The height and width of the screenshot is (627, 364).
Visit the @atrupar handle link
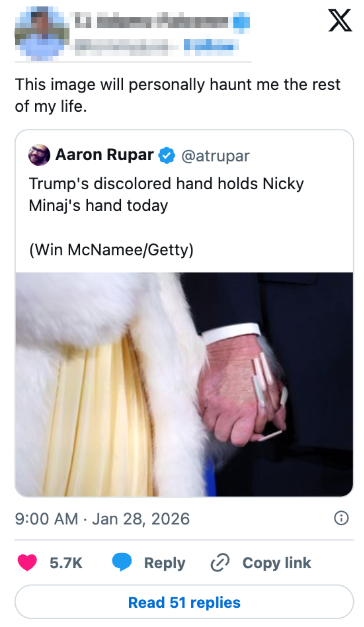215,156
